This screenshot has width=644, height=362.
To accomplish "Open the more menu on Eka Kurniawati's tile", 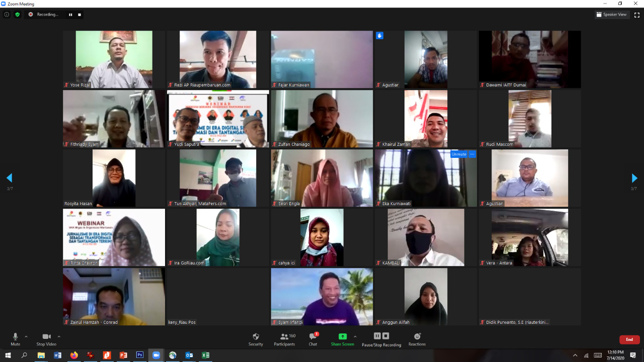I will click(472, 154).
